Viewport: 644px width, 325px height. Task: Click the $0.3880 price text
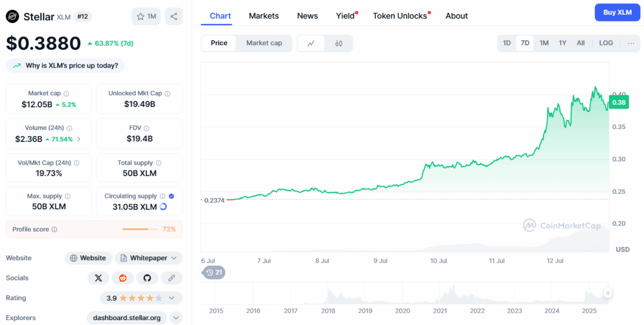point(43,43)
